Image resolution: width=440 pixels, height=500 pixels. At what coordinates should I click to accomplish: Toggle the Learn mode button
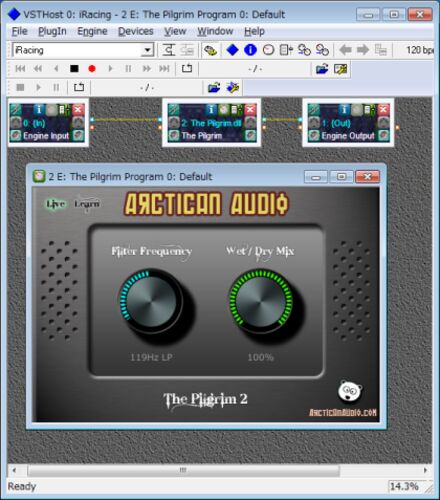[87, 204]
